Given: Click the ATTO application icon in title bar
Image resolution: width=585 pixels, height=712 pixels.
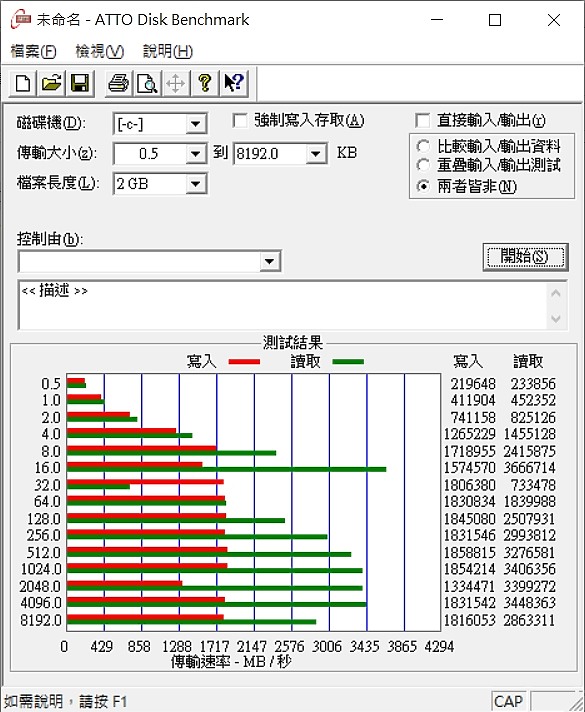Looking at the screenshot, I should click(x=21, y=20).
